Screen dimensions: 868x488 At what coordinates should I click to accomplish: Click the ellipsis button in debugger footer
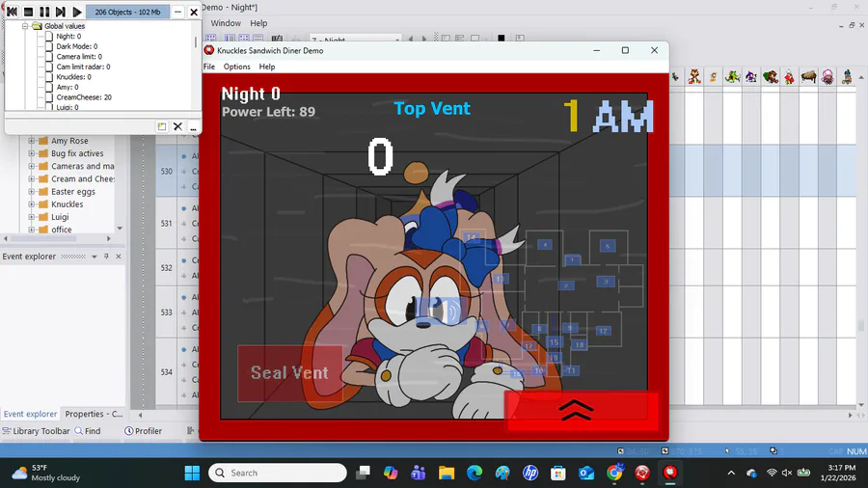point(193,126)
